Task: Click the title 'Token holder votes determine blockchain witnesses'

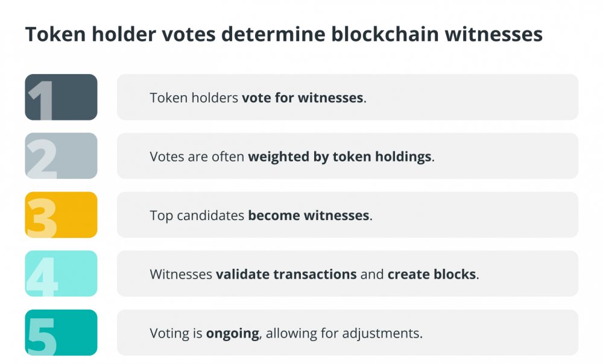Action: 284,34
